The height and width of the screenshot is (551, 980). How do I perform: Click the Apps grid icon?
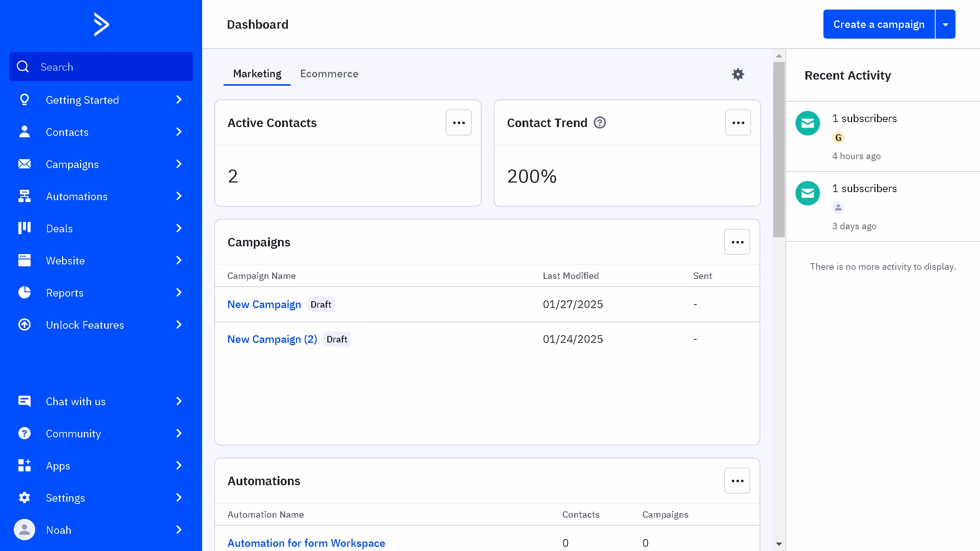tap(24, 466)
